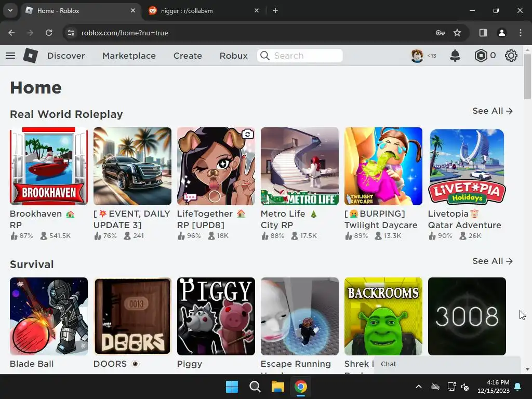Open the Marketplace menu
Screen dimensions: 532x399
pos(129,56)
